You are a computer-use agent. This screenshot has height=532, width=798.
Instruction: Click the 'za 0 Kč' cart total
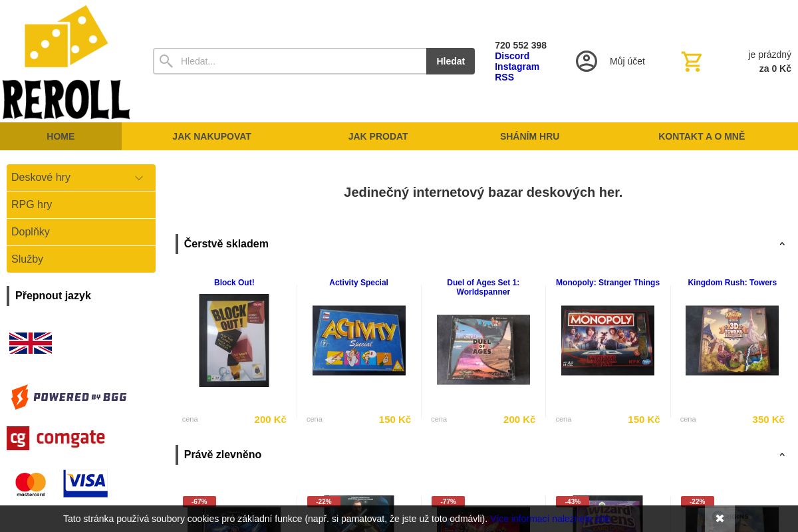click(775, 68)
